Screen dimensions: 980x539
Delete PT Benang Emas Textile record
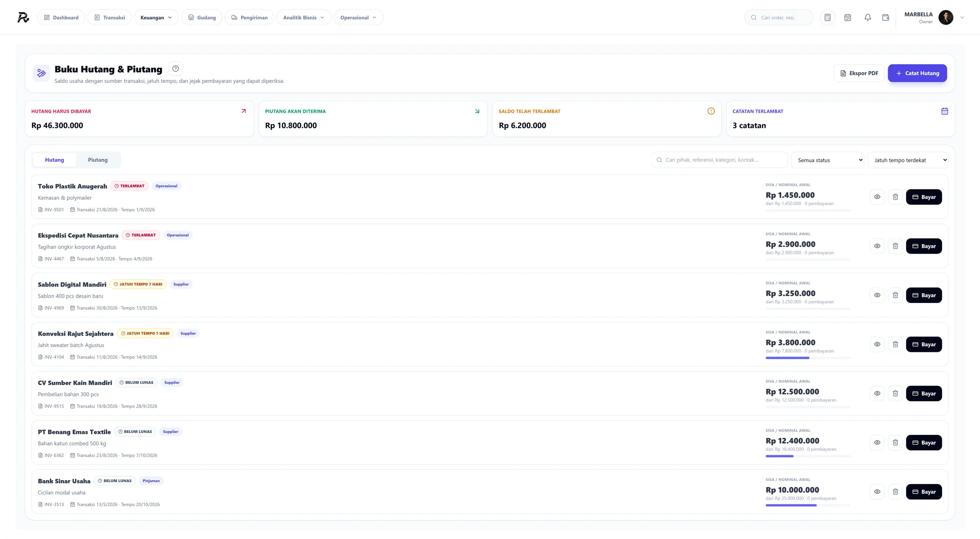tap(895, 443)
